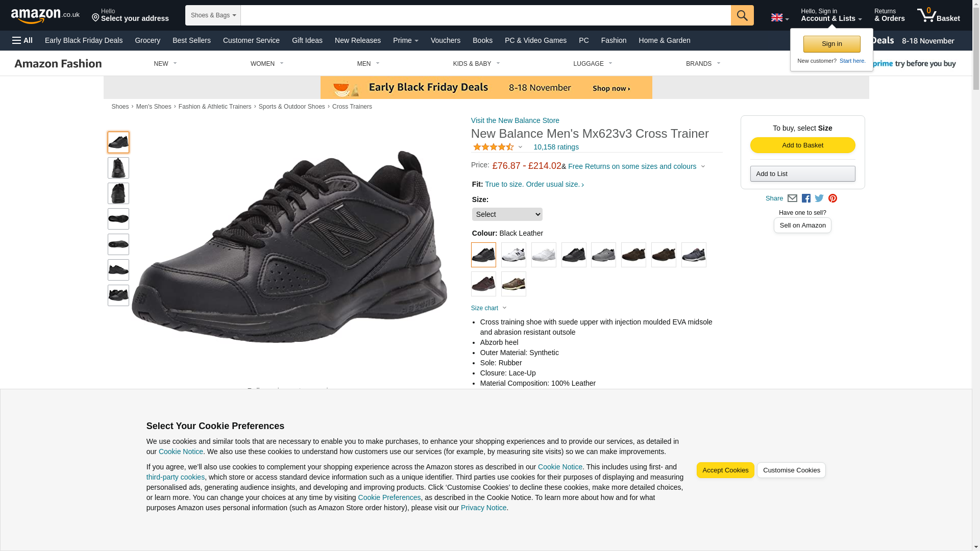Image resolution: width=980 pixels, height=551 pixels.
Task: Accept Cookies in the banner
Action: pos(725,470)
